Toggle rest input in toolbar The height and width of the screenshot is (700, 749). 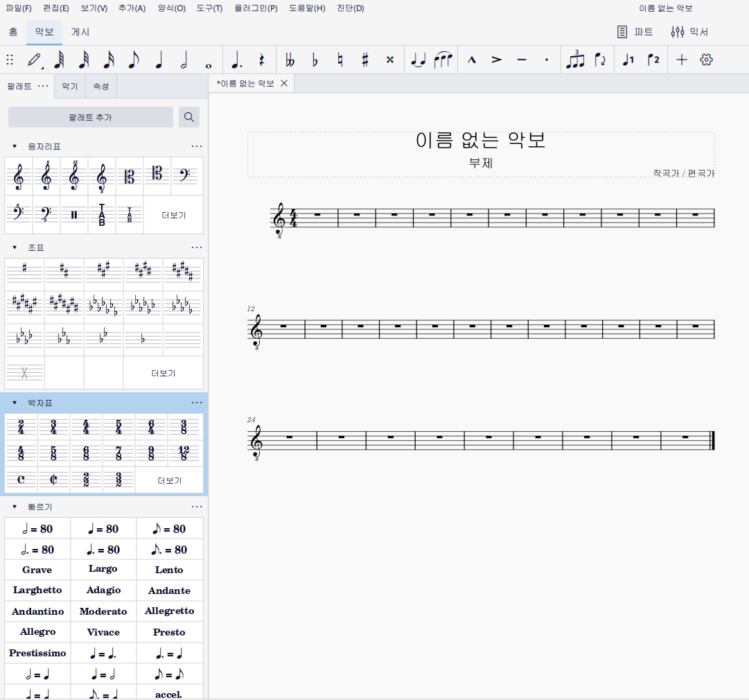[261, 60]
